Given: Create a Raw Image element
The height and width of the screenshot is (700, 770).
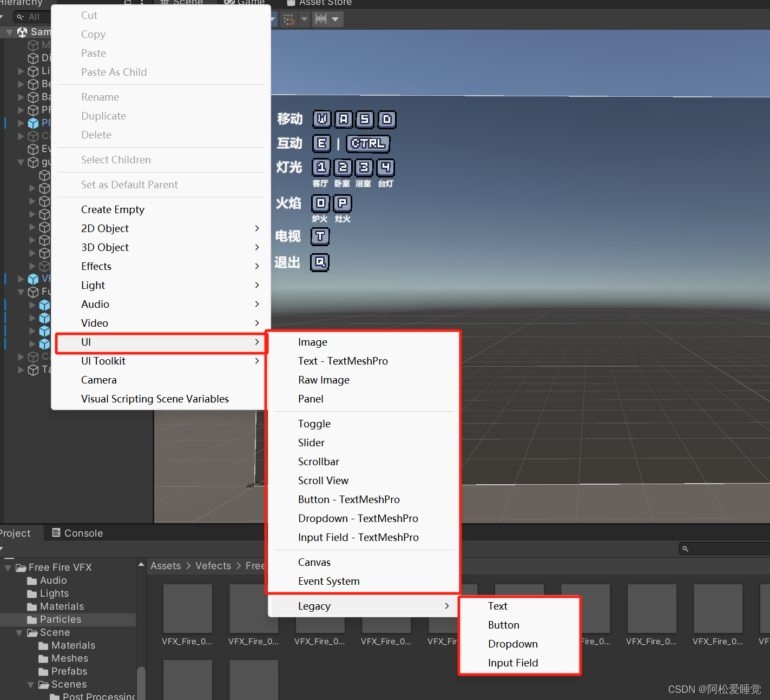Looking at the screenshot, I should (364, 380).
